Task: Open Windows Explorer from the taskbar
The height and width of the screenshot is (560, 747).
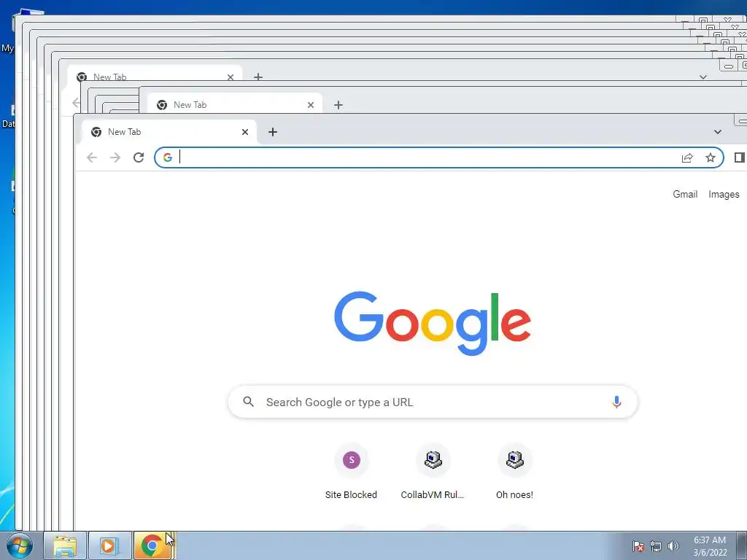Action: coord(65,545)
